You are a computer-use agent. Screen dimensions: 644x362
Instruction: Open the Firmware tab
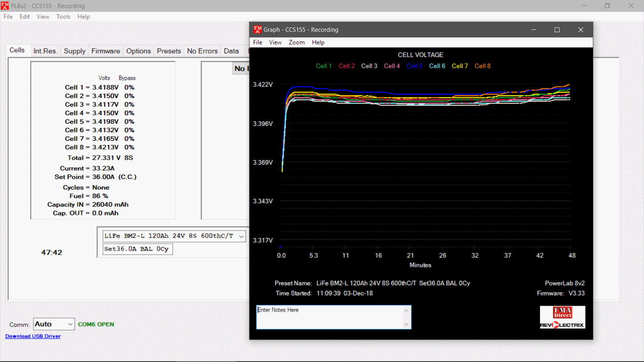[105, 51]
